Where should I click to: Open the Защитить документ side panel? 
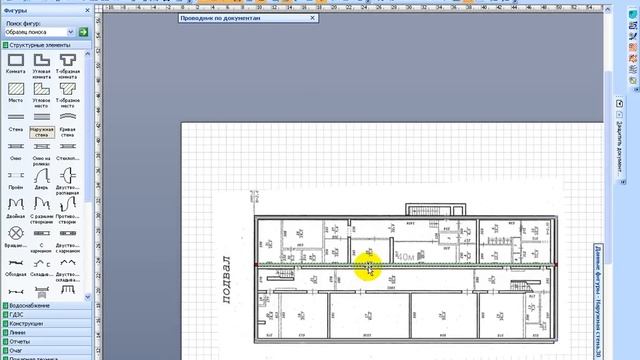(620, 149)
